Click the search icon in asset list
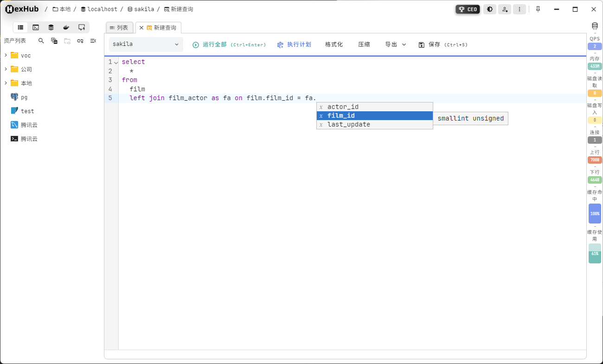This screenshot has width=603, height=364. click(x=41, y=40)
